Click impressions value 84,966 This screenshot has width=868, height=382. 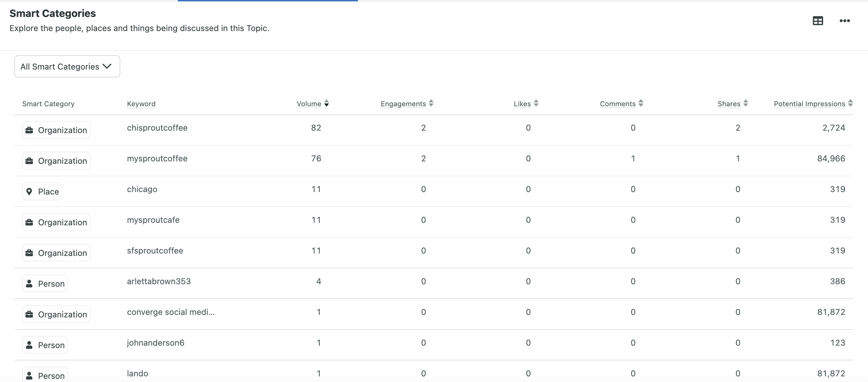pyautogui.click(x=831, y=159)
